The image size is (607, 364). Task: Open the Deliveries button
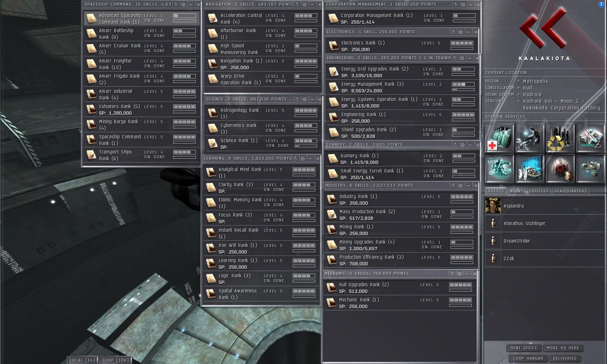tap(565, 358)
